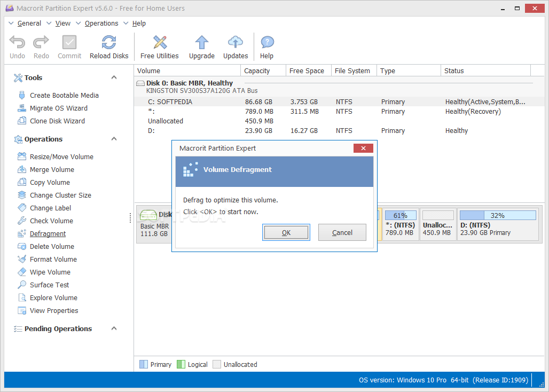The image size is (549, 392).
Task: Click the Change Cluster Size icon
Action: pos(22,195)
